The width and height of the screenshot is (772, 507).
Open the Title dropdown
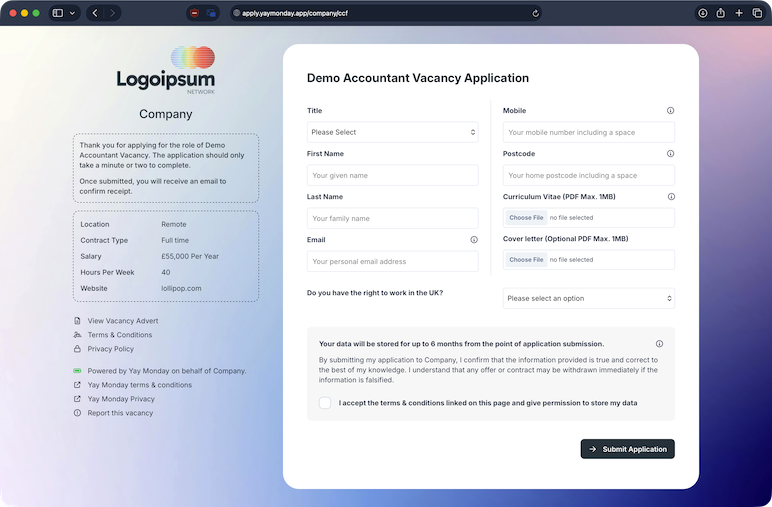click(392, 132)
